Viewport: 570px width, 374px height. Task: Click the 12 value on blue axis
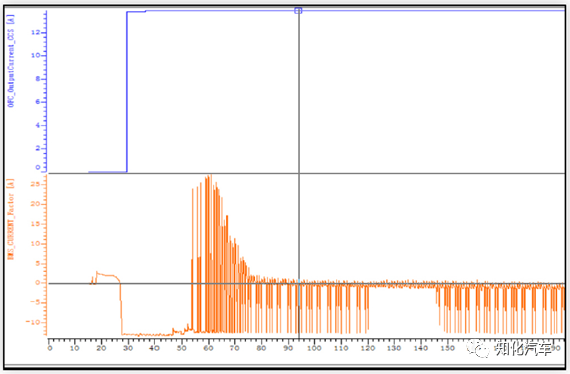(x=36, y=32)
